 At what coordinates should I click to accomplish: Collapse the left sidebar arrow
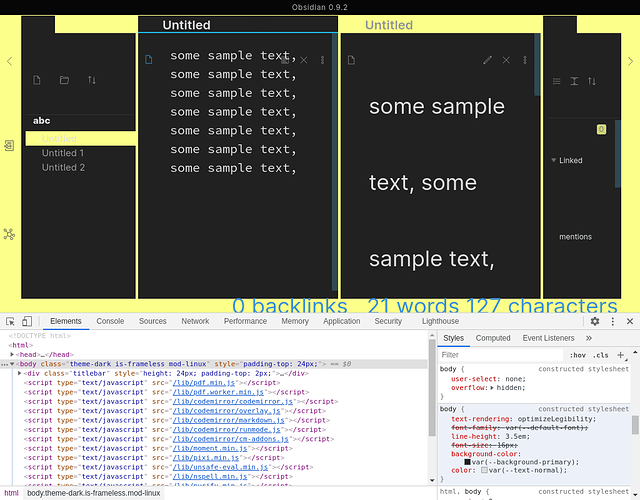pyautogui.click(x=10, y=61)
